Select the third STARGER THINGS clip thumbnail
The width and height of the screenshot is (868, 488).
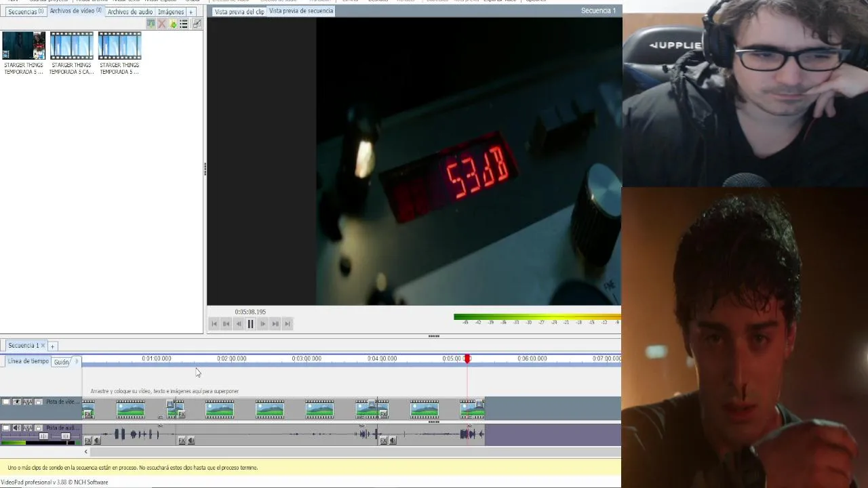click(119, 45)
